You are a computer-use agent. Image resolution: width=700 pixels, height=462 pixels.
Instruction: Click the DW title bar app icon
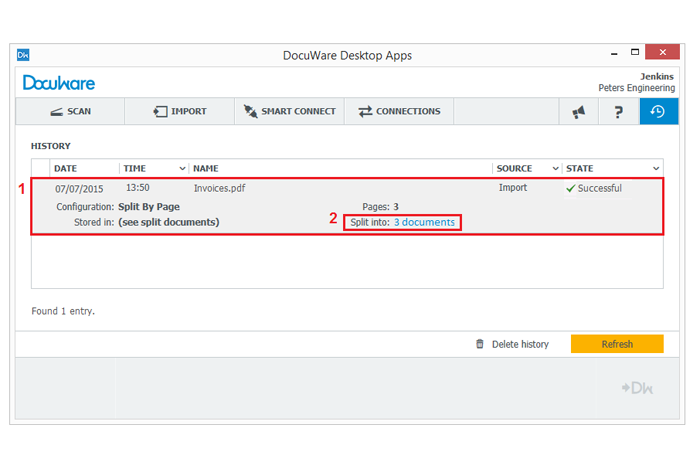(25, 55)
